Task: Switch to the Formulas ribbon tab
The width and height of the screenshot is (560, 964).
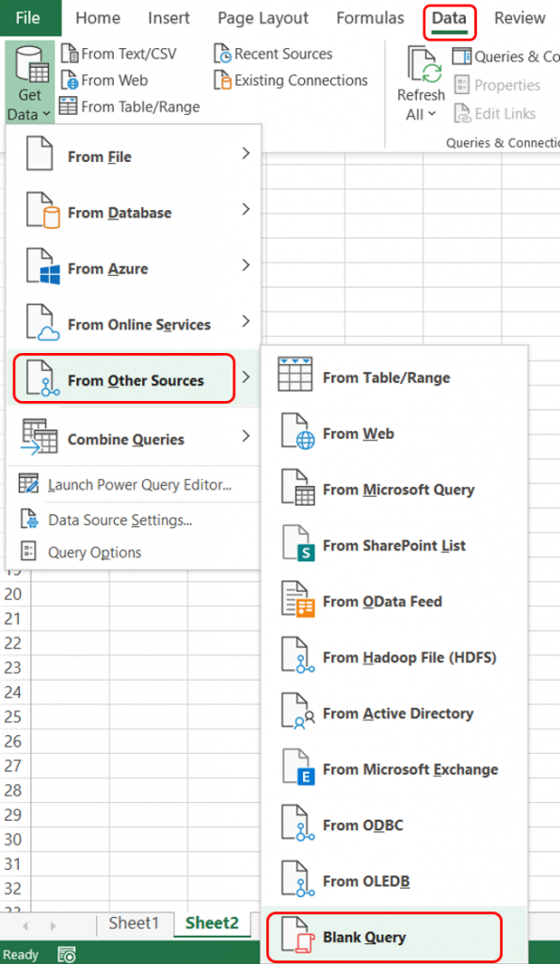Action: pos(369,18)
